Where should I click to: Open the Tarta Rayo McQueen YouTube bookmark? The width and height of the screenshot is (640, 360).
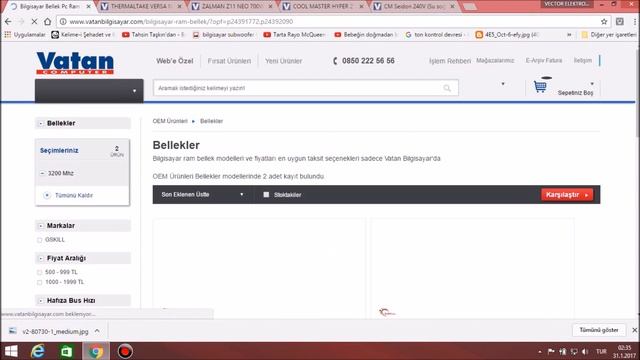point(294,35)
